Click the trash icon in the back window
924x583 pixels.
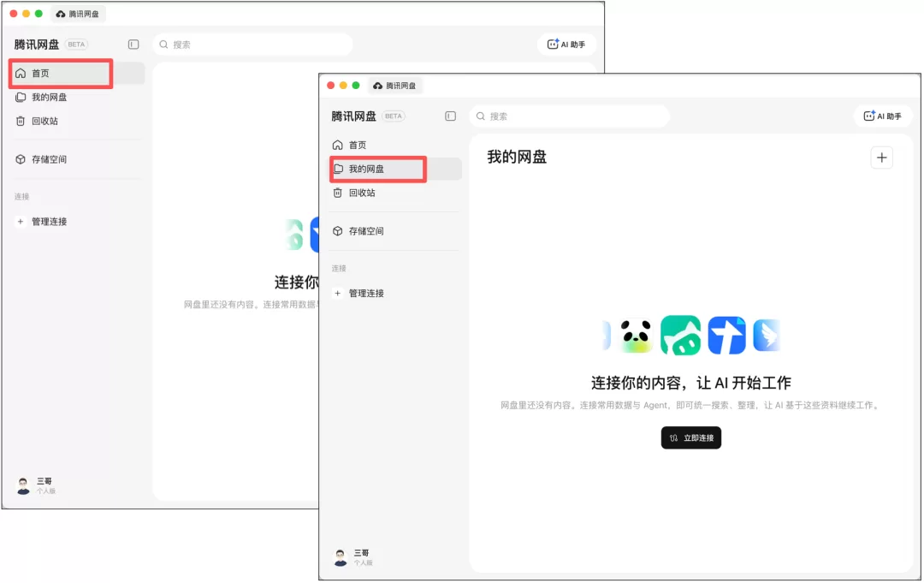21,121
